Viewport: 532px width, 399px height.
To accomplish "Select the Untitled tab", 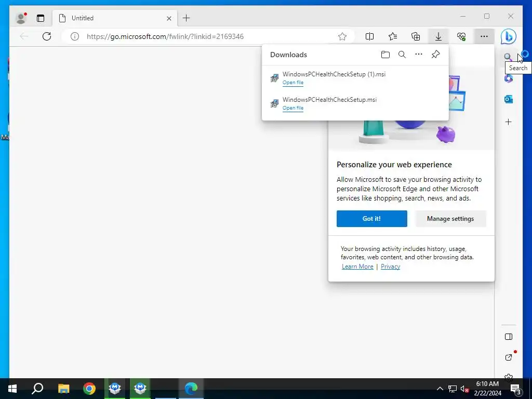I will pyautogui.click(x=115, y=18).
